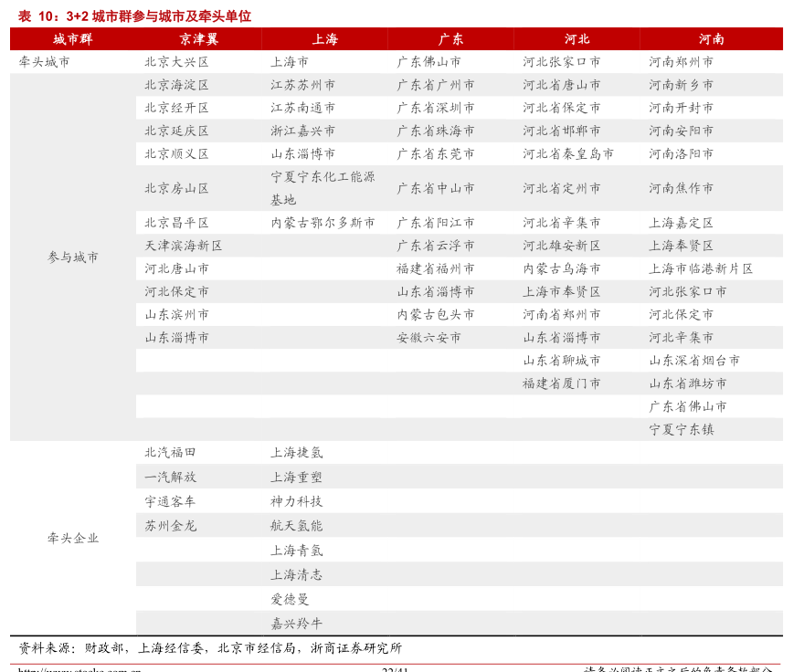804x672 pixels.
Task: Click the source note beginning '资料来源: 财政部'
Action: coord(210,648)
